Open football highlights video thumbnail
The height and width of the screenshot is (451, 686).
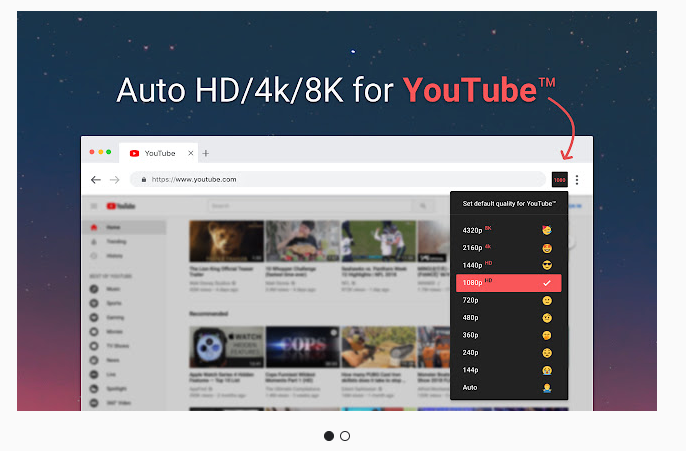tap(378, 241)
